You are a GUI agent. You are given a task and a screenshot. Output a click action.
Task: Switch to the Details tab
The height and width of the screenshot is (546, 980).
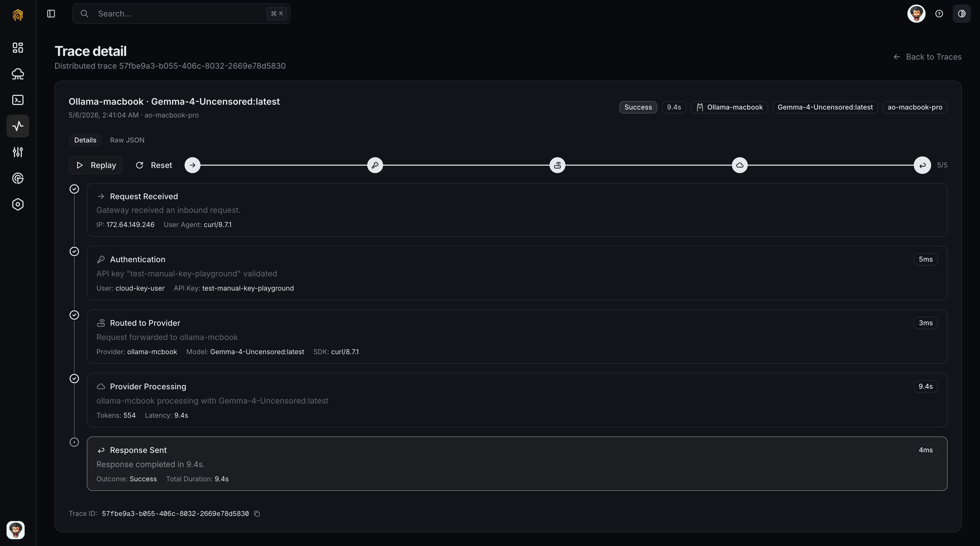pos(85,140)
